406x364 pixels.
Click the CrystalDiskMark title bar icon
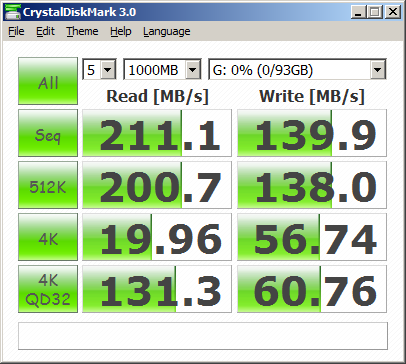tap(13, 12)
